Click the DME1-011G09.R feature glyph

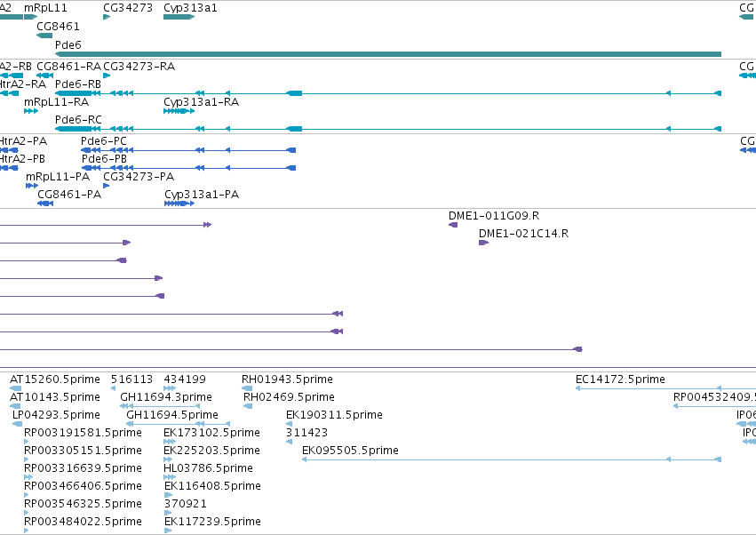453,225
